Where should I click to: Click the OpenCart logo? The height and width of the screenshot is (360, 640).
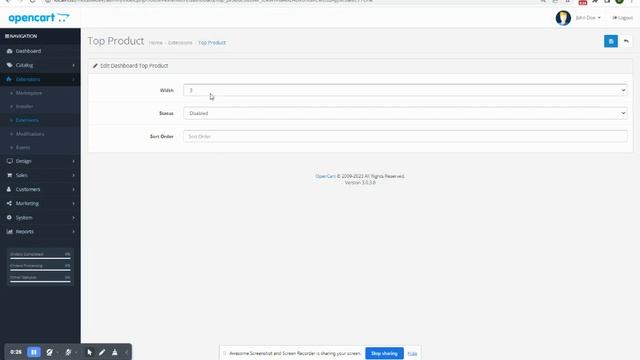point(39,18)
